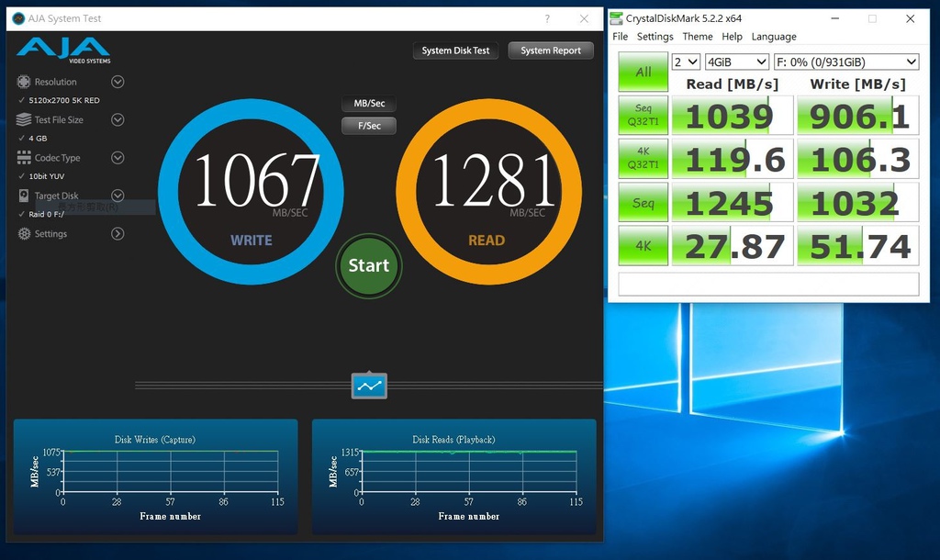940x560 pixels.
Task: Open the File menu in CrystalDiskMark
Action: tap(620, 37)
